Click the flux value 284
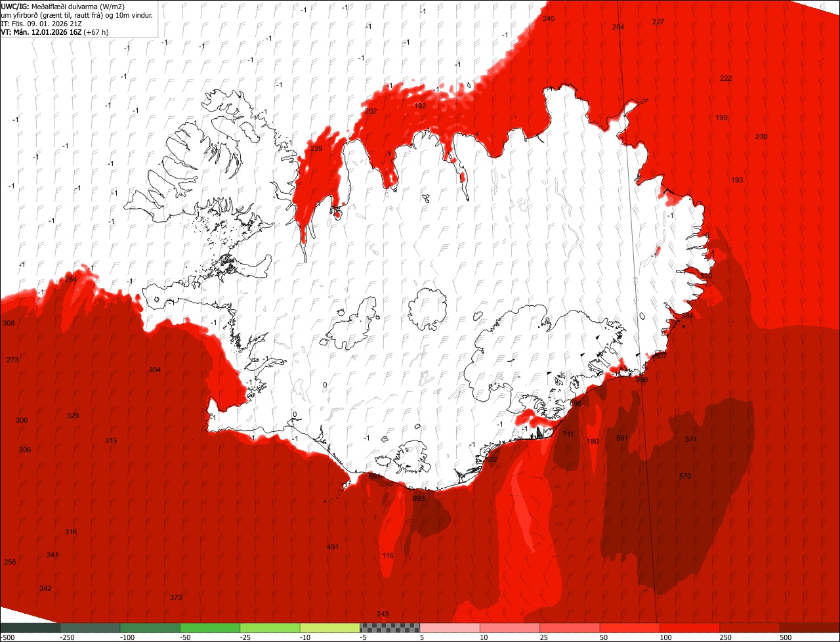Screen dimensions: 840x642 [x=71, y=280]
